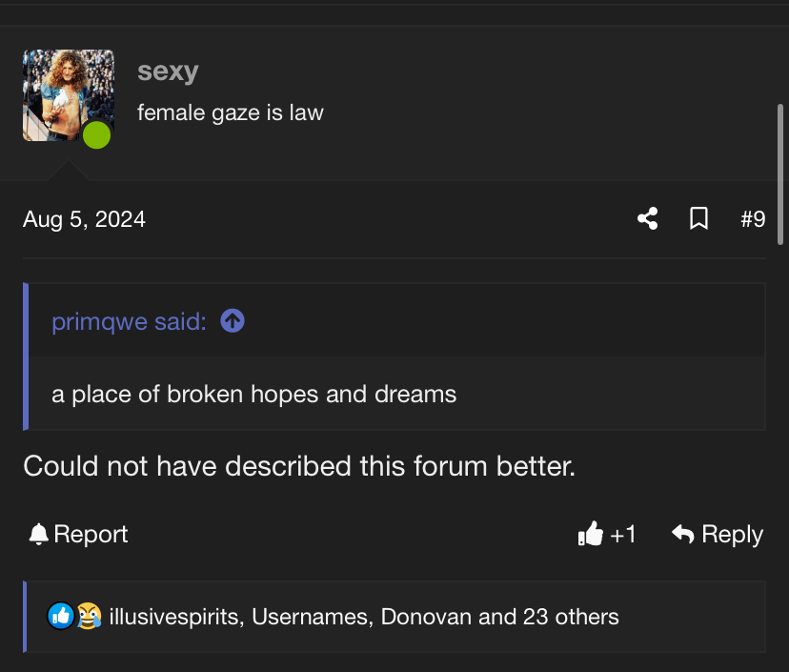This screenshot has height=672, width=789.
Task: Click the Aug 5, 2024 post date
Action: click(x=84, y=219)
